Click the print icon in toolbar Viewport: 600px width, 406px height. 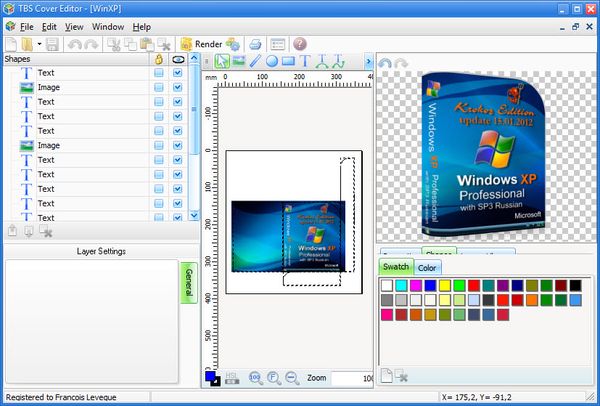[x=255, y=44]
